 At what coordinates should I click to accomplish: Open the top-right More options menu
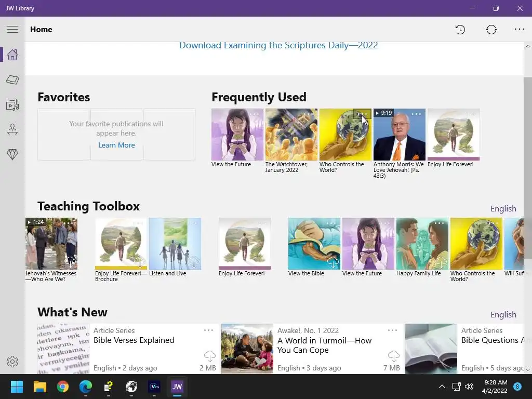(x=520, y=30)
